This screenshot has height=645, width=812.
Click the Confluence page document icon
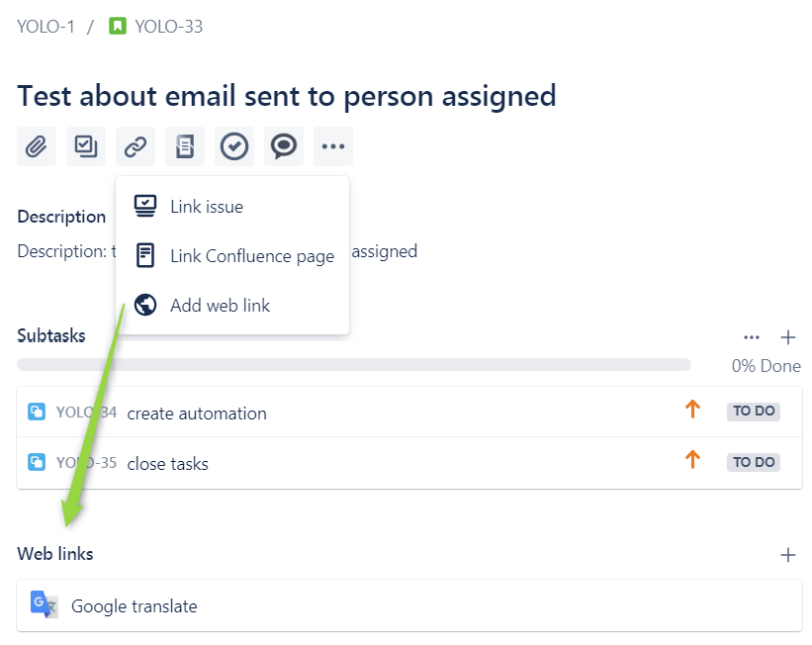point(185,146)
